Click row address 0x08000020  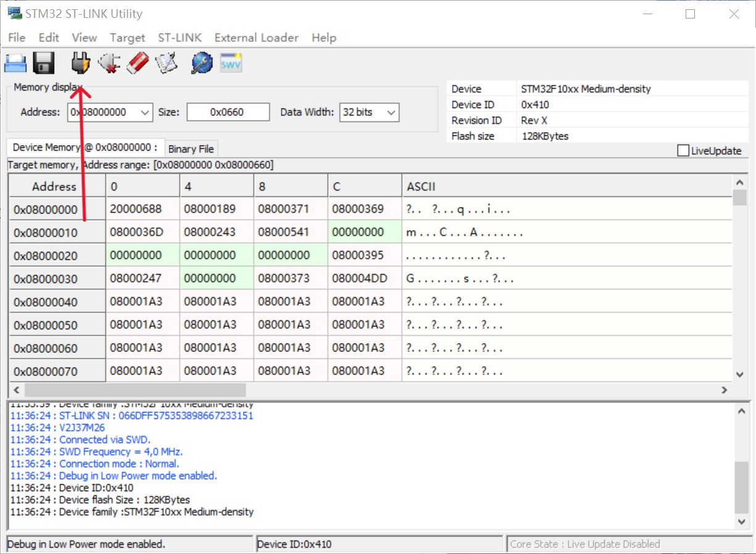click(57, 255)
